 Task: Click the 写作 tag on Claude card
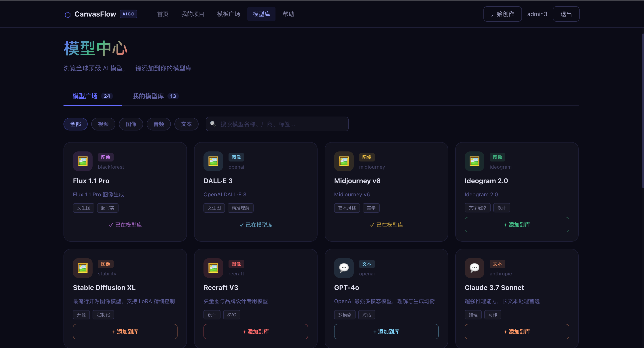coord(493,315)
